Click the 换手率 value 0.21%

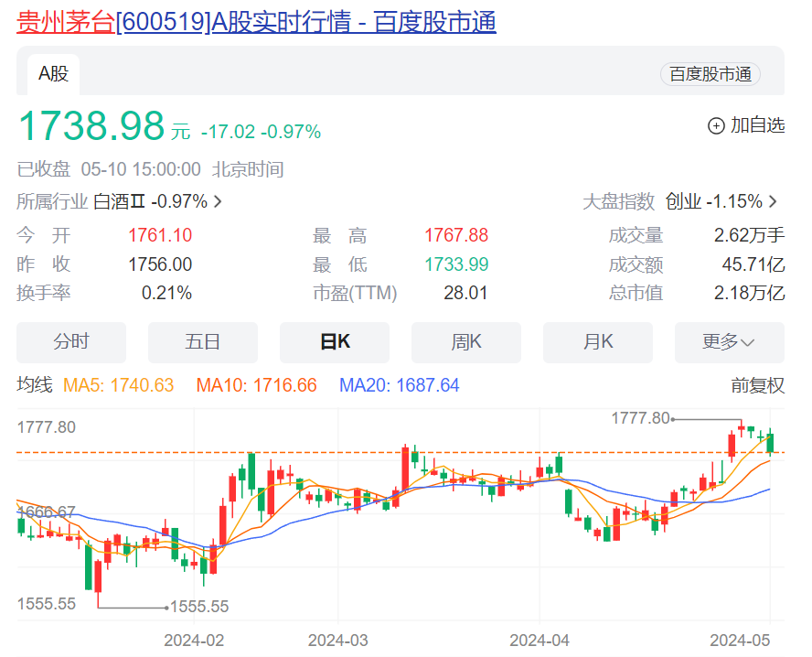166,293
